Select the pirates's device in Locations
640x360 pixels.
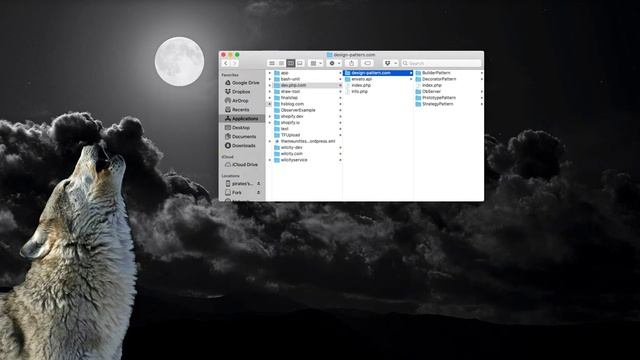(240, 184)
